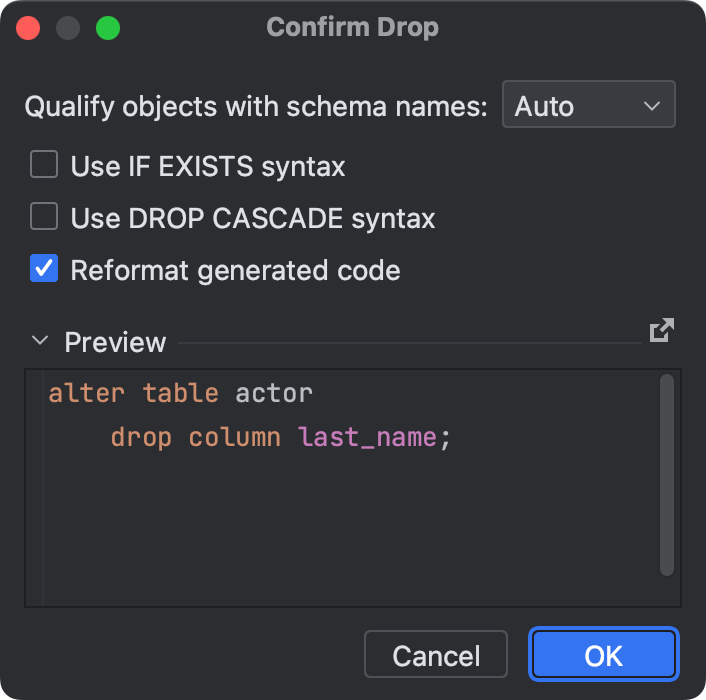
Task: Click the preview pane vertical scrollbar
Action: point(666,475)
